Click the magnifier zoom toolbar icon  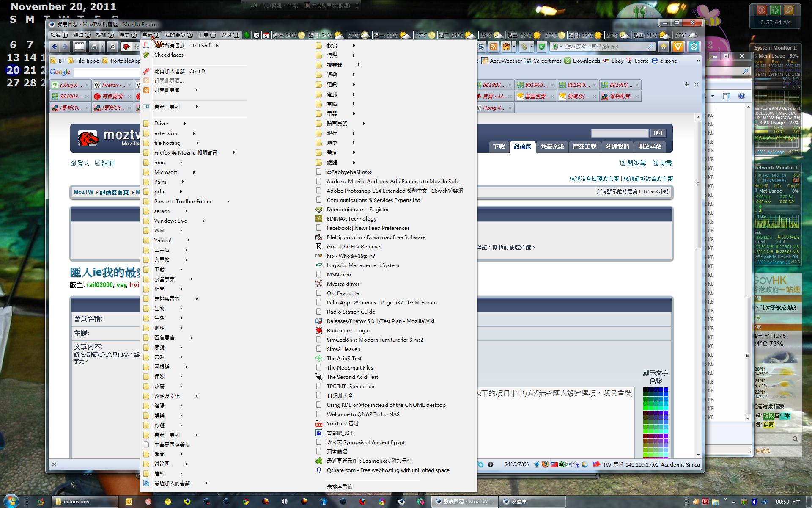[x=112, y=47]
